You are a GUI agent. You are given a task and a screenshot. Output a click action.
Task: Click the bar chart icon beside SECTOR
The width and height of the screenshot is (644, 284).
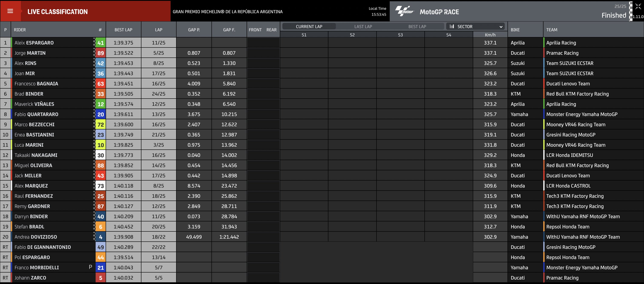(451, 26)
